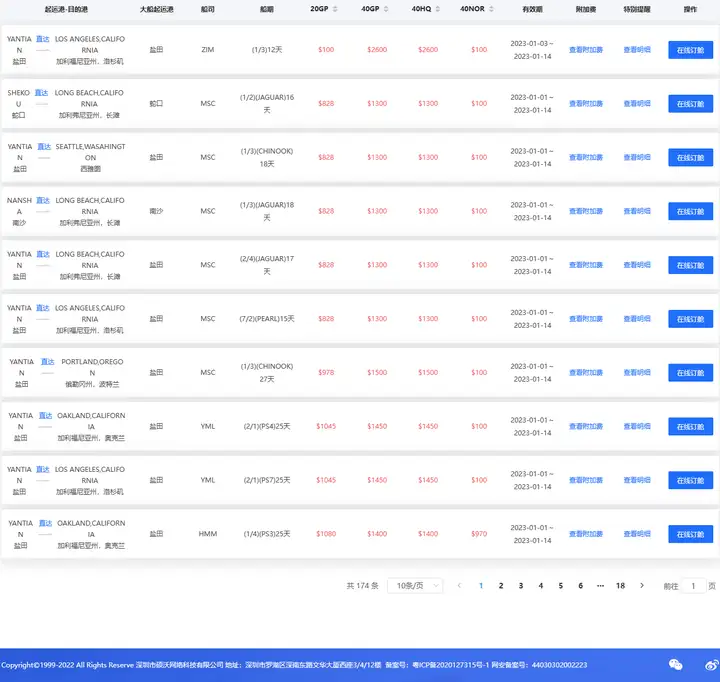This screenshot has height=682, width=720.
Task: Click the $970 40NOR price for HMM
Action: 479,534
